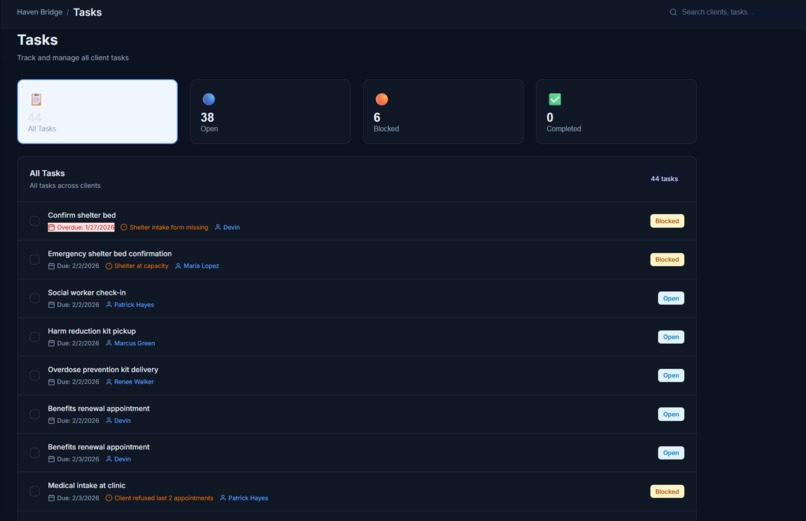Open Patrick Hayes link in Social worker check-in row
806x521 pixels.
pos(134,305)
